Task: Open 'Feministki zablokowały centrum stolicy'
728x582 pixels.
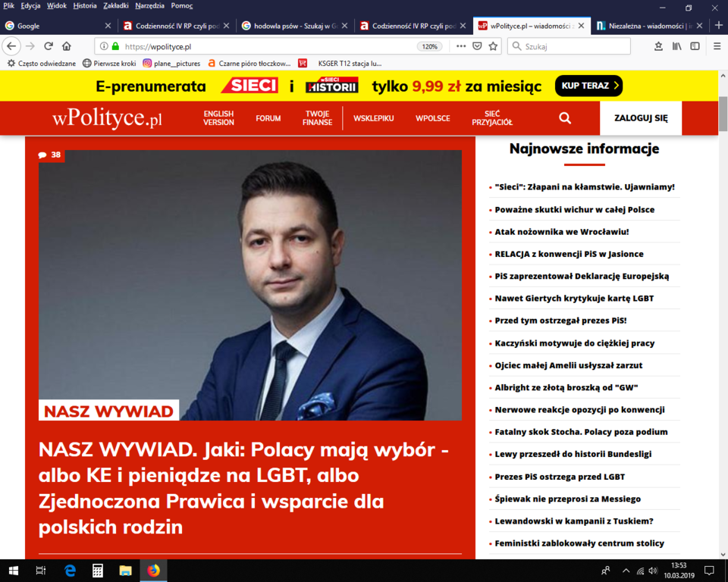Action: click(579, 543)
